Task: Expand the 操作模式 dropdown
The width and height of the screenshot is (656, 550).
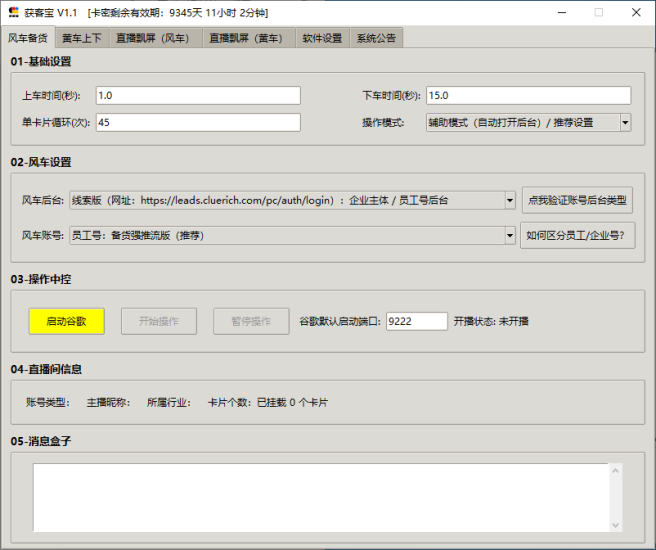Action: (625, 123)
